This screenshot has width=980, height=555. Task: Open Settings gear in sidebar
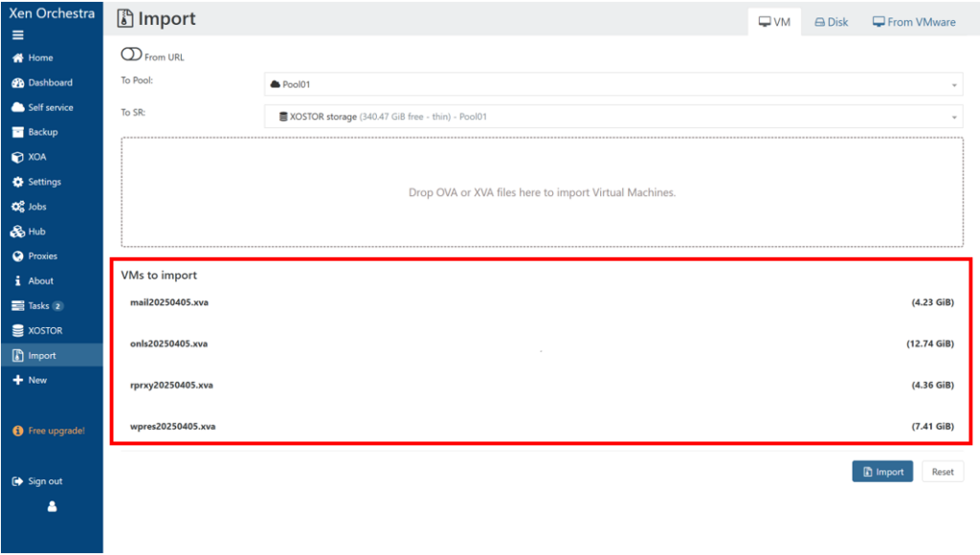[x=17, y=182]
